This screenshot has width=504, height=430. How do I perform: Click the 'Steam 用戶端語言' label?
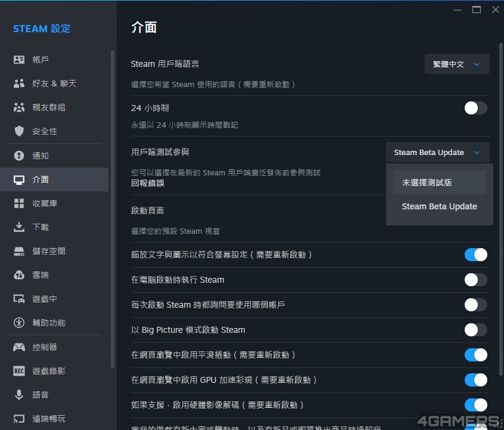pyautogui.click(x=165, y=64)
